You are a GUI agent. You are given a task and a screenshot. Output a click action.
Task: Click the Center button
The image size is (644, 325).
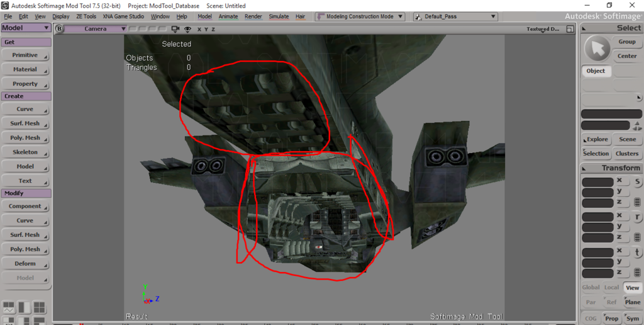(x=627, y=56)
